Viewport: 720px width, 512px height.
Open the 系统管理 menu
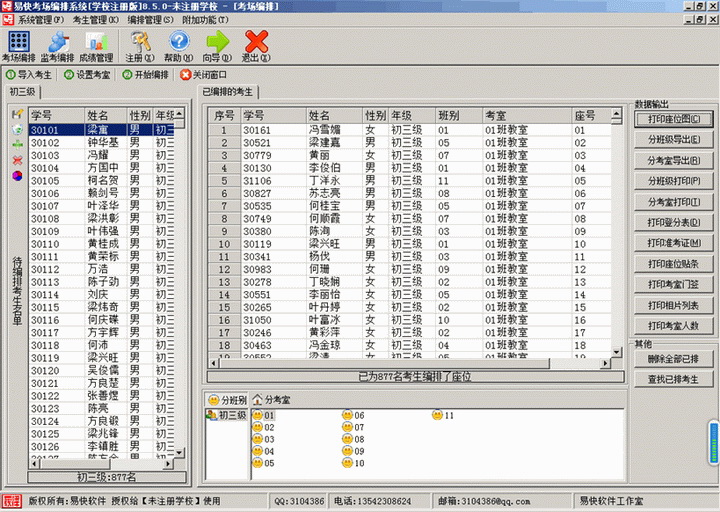click(41, 19)
